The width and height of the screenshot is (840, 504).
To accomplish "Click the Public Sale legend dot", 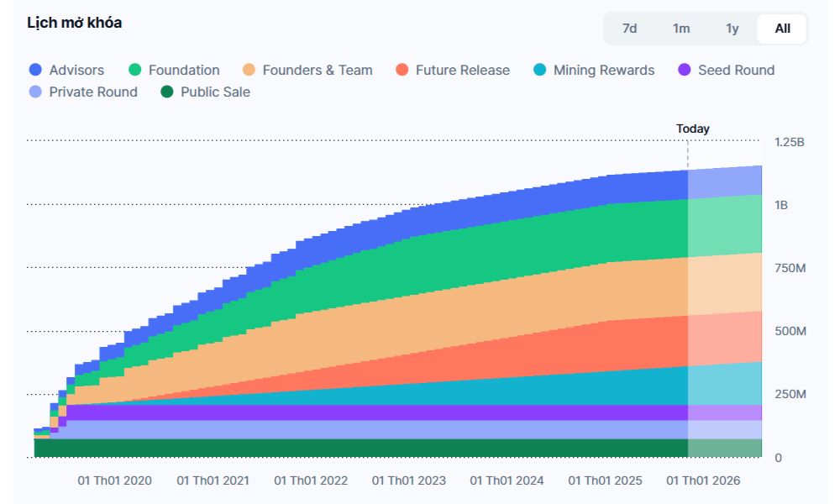I will (166, 92).
